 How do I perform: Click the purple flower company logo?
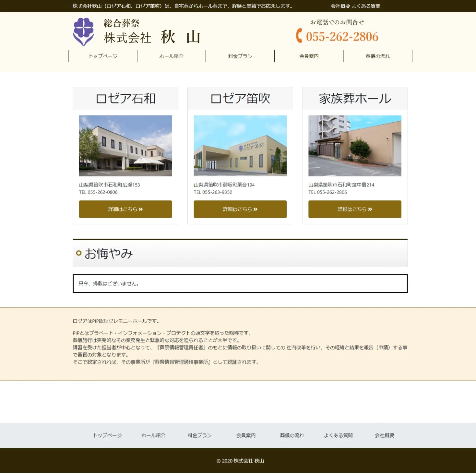click(x=84, y=32)
